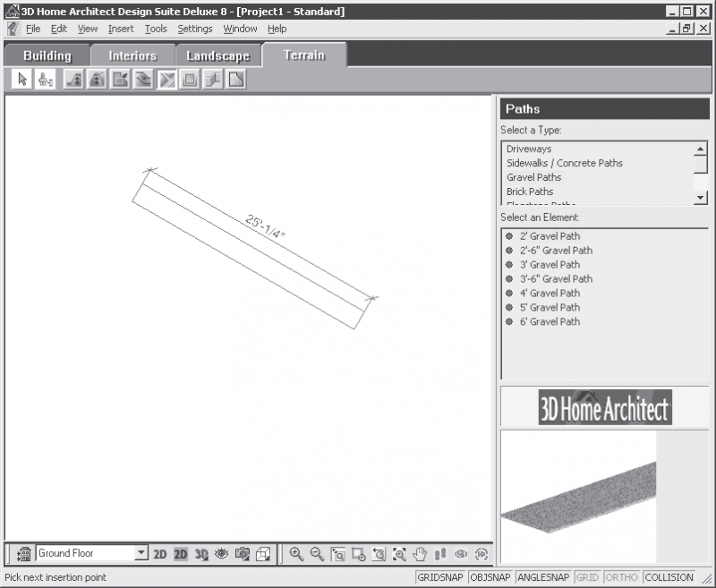Select the pan hand tool

click(420, 554)
